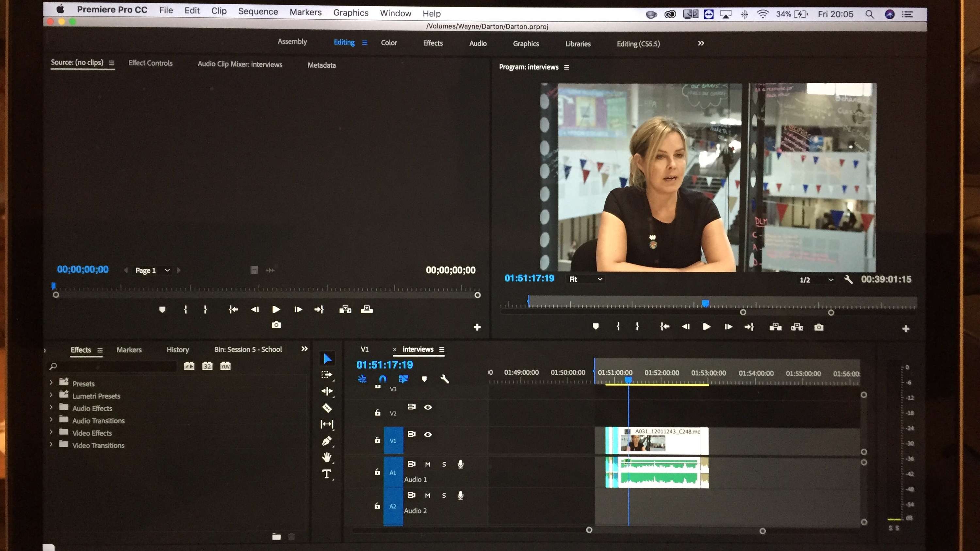The image size is (980, 551).
Task: Filter effects by 32-bit Color icon
Action: click(207, 366)
